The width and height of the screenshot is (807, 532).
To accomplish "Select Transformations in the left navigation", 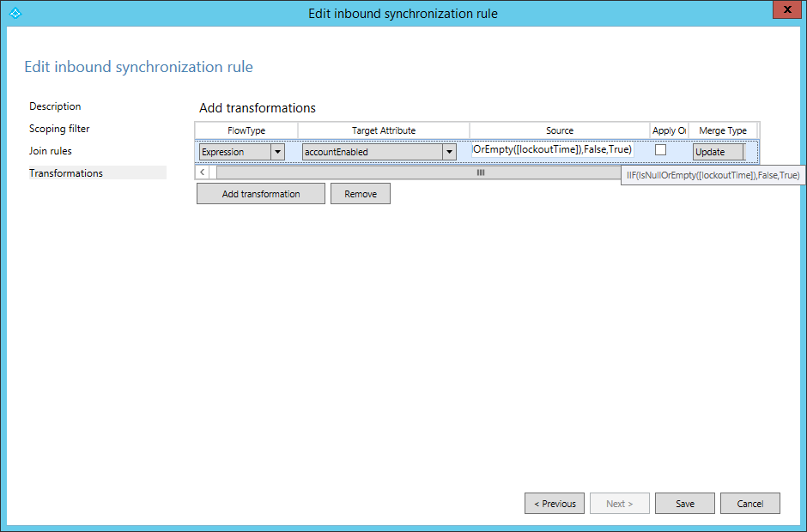I will tap(66, 173).
